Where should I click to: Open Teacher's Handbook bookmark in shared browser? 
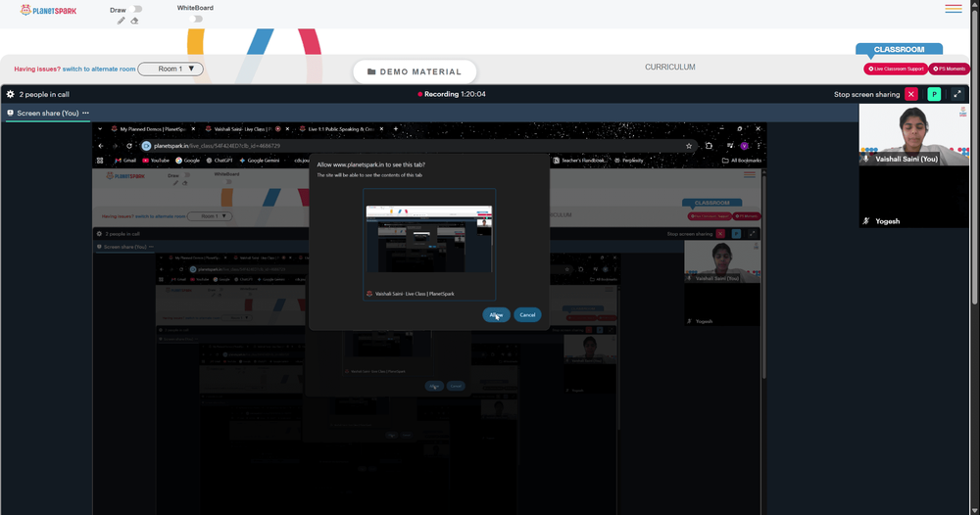(579, 161)
